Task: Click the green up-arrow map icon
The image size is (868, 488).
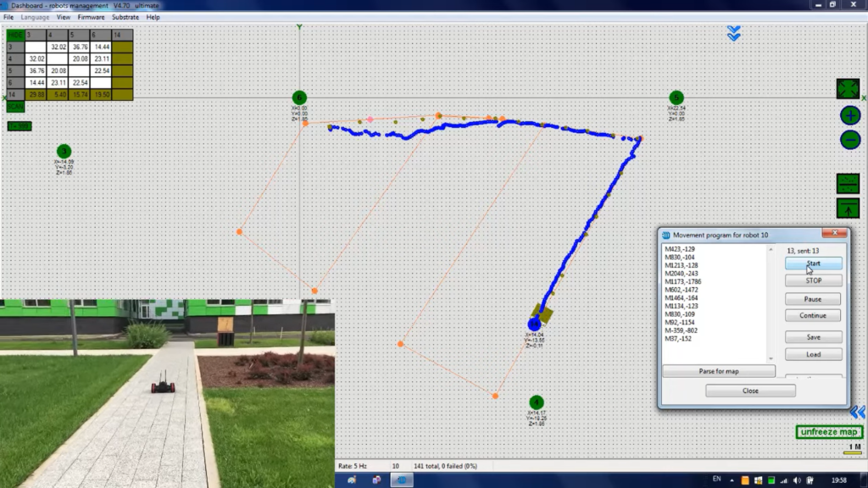Action: 848,208
